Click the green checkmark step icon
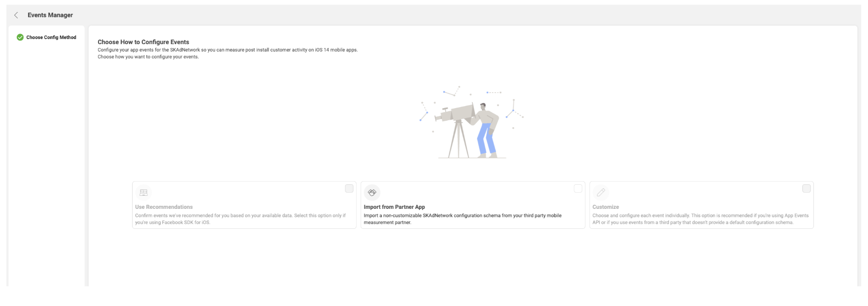This screenshot has width=868, height=306. tap(20, 37)
